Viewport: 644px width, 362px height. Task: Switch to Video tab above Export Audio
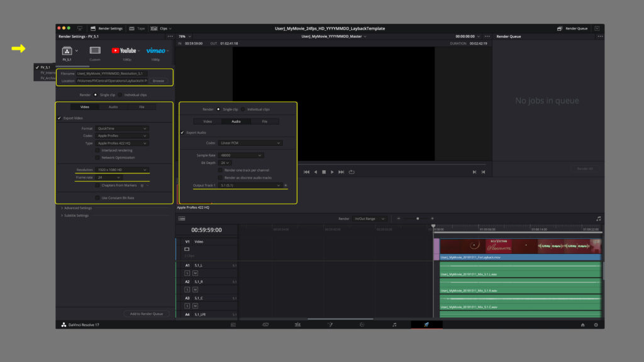[208, 121]
